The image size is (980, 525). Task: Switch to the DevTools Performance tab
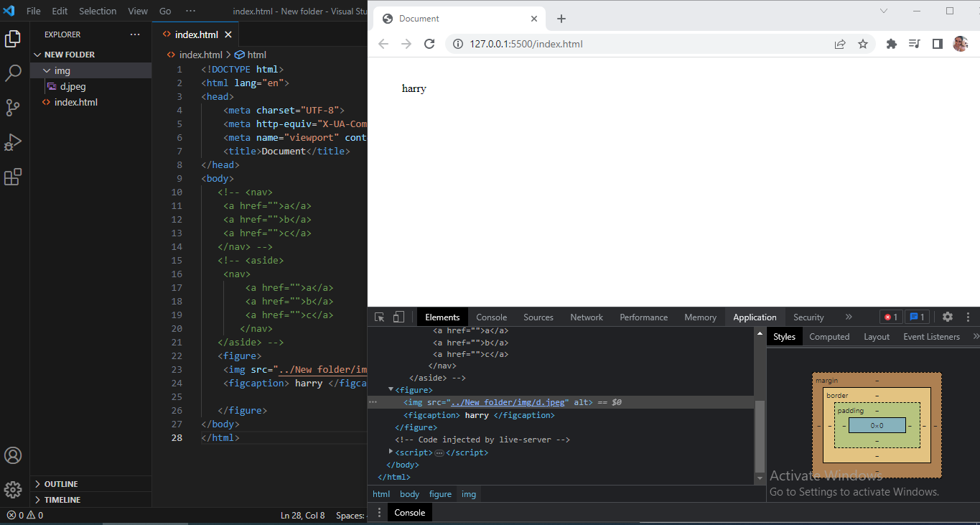click(644, 317)
